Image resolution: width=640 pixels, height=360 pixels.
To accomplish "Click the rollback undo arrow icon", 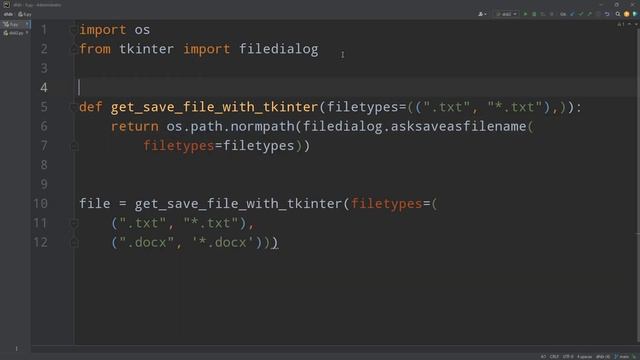I will [607, 14].
